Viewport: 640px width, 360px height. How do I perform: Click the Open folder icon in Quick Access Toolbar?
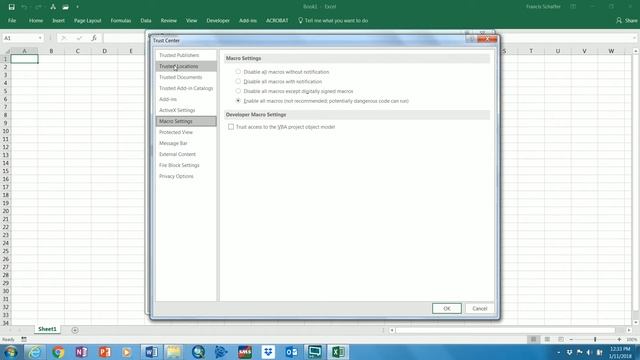pyautogui.click(x=65, y=7)
